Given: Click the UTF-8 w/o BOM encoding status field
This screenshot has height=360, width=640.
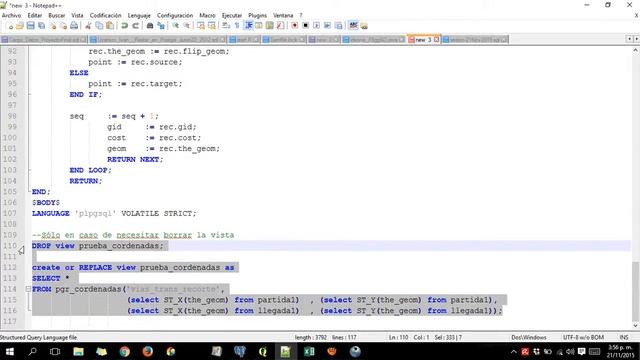Looking at the screenshot, I should click(x=583, y=338).
